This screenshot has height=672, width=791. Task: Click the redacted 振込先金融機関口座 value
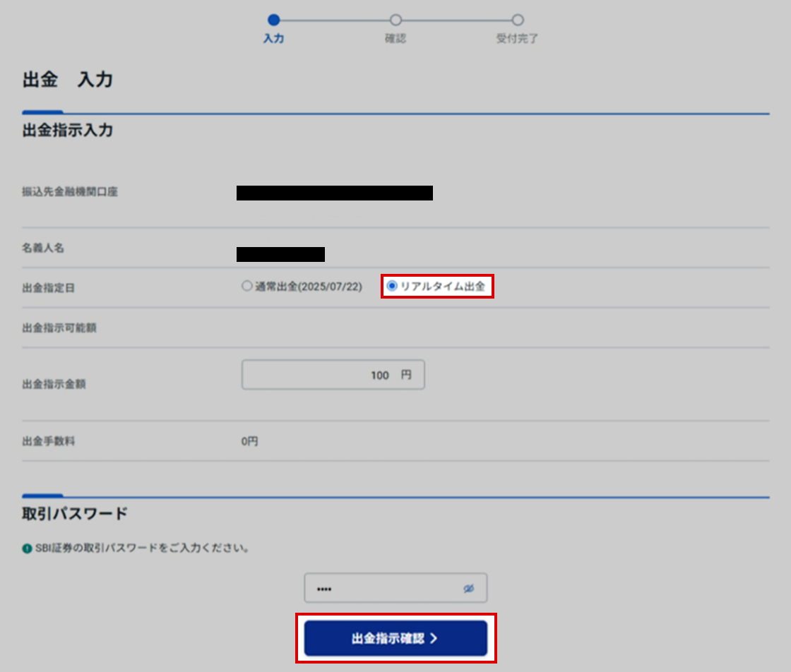[x=334, y=193]
